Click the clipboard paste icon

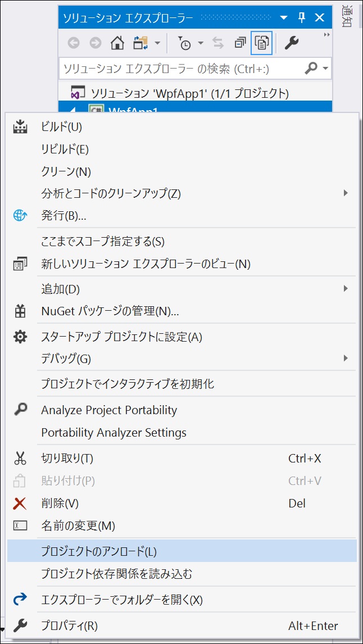coord(20,480)
